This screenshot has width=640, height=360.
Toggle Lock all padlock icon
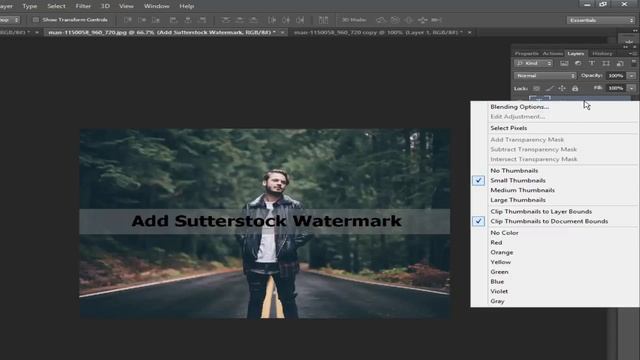[575, 88]
